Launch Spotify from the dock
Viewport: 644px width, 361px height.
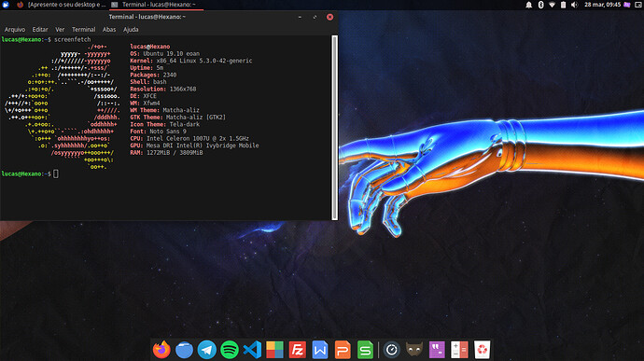click(x=230, y=350)
